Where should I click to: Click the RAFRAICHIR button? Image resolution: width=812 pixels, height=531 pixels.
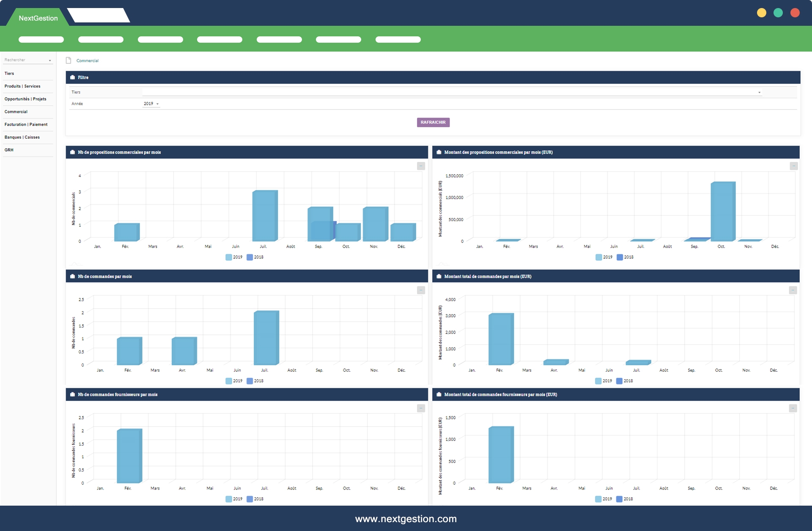pos(433,122)
